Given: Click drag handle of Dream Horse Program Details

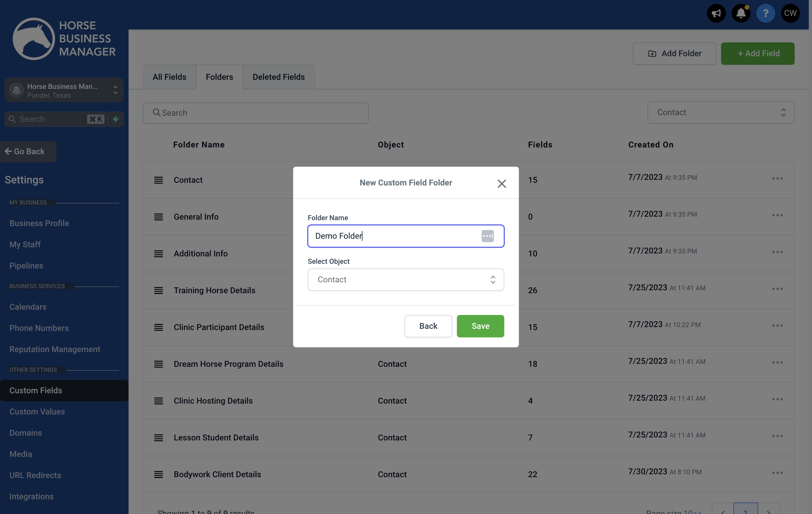Looking at the screenshot, I should (159, 364).
